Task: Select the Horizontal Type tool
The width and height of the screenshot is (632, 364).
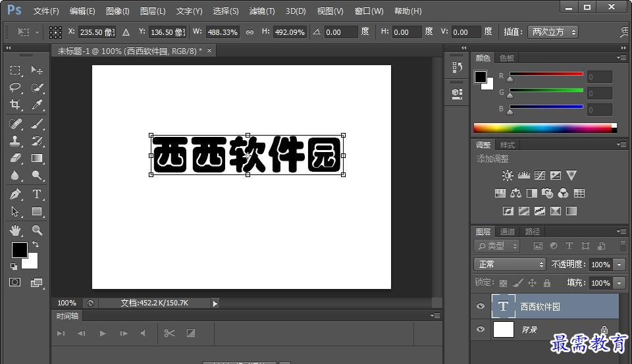Action: (37, 194)
